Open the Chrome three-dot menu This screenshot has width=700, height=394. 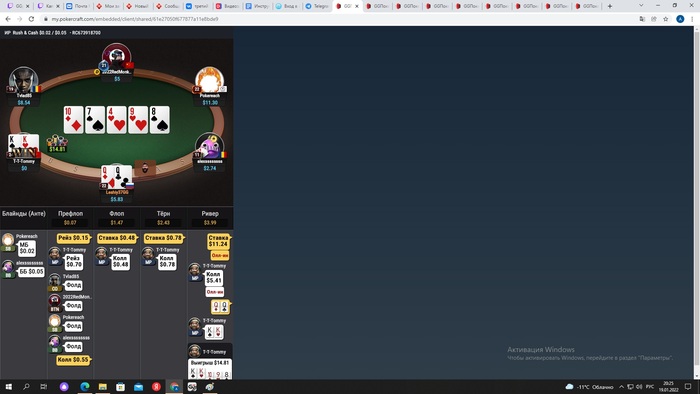[692, 19]
